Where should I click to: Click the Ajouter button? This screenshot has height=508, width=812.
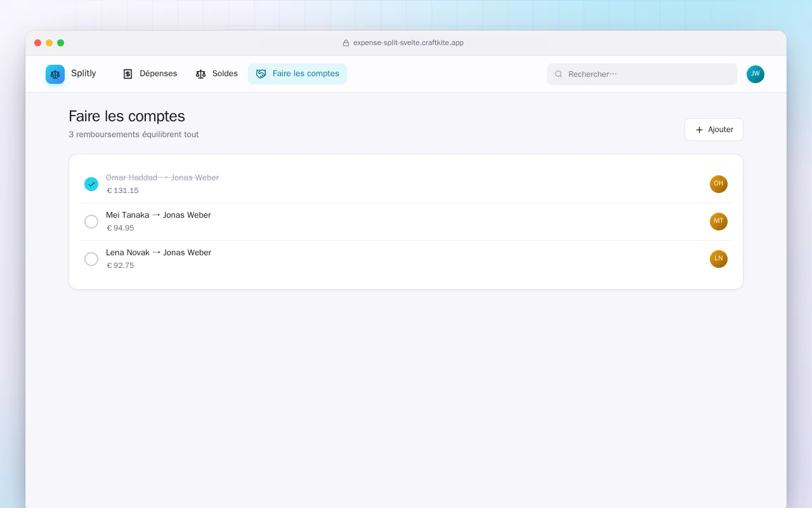pos(714,130)
